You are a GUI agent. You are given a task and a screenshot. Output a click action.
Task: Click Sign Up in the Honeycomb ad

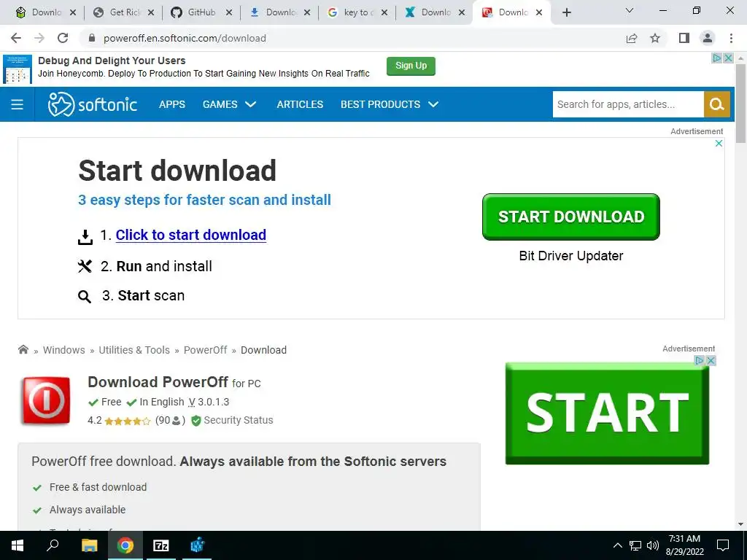pos(411,66)
